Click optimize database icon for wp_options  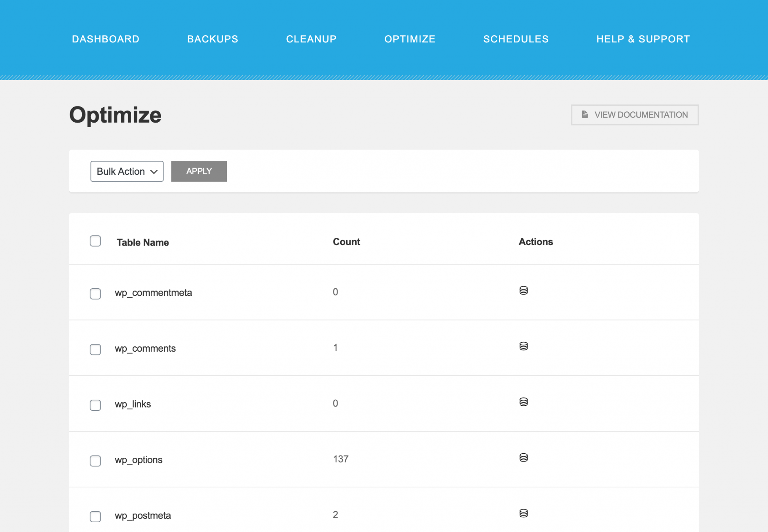click(x=523, y=457)
